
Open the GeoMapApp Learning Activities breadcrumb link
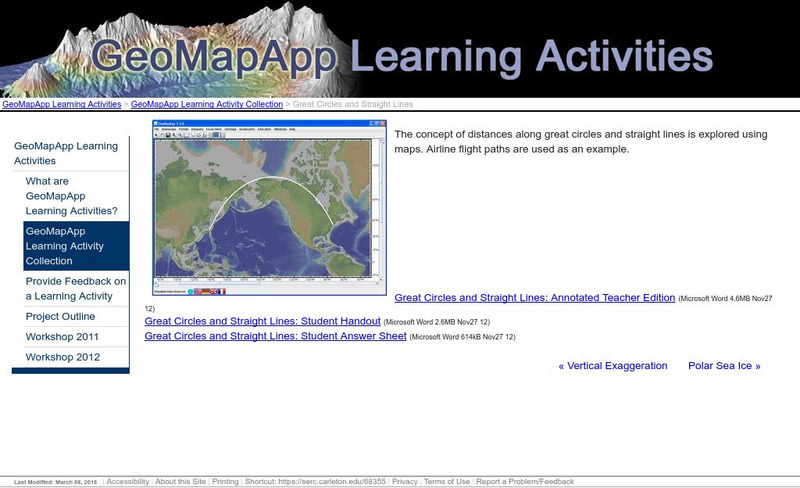tap(62, 104)
